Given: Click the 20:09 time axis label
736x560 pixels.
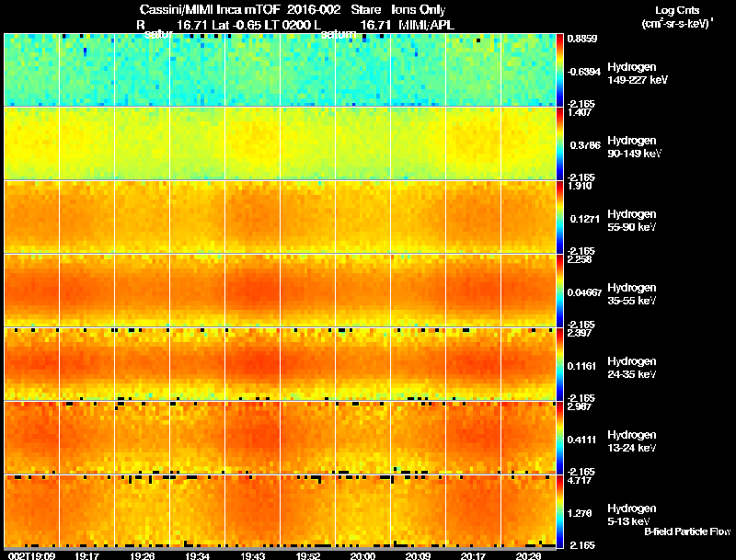Looking at the screenshot, I should pos(418,556).
